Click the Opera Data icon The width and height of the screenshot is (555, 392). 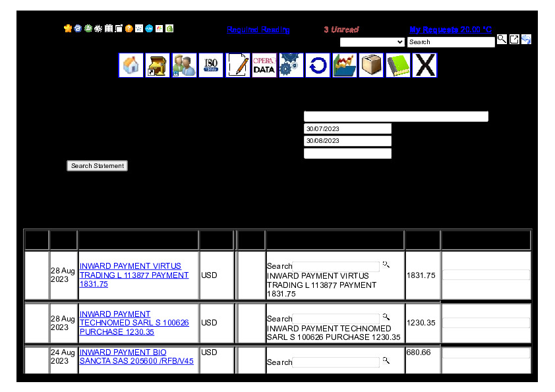tap(264, 65)
